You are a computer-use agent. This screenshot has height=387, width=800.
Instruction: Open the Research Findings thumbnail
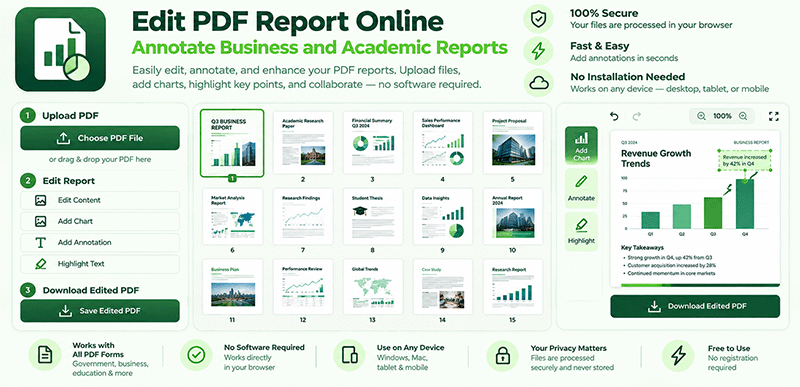click(303, 216)
